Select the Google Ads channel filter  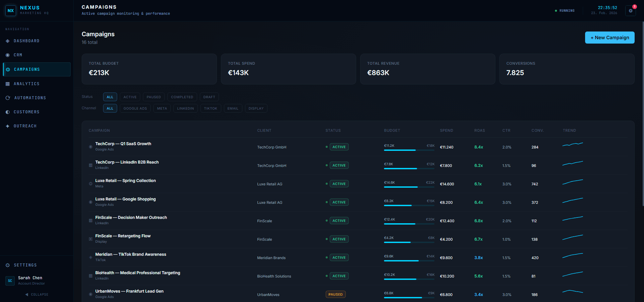(135, 108)
